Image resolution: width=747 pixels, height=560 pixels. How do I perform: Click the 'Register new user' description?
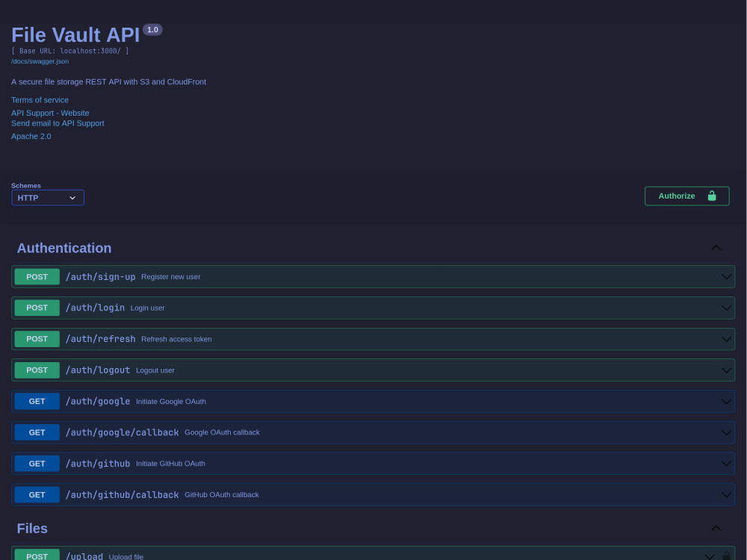[x=170, y=277]
